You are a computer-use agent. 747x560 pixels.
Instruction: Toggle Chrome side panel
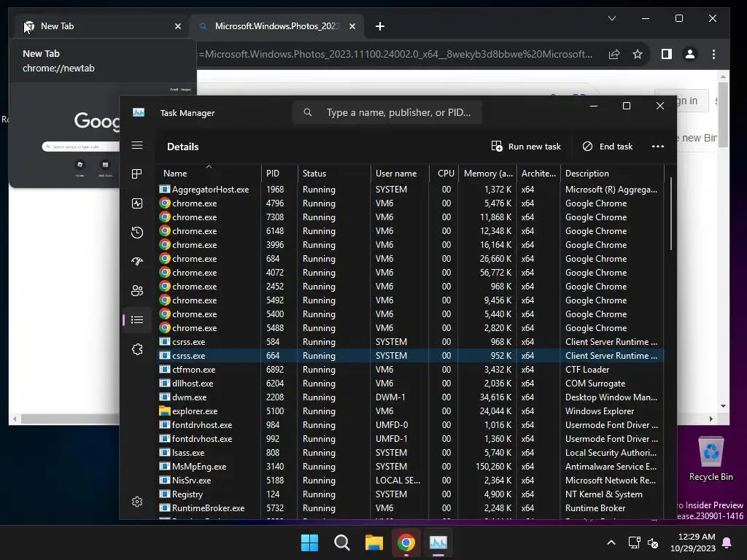point(667,54)
